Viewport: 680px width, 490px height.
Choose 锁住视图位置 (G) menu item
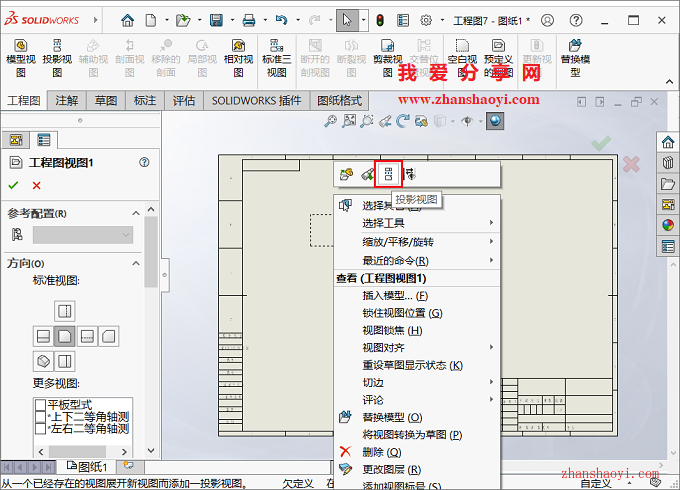coord(417,313)
